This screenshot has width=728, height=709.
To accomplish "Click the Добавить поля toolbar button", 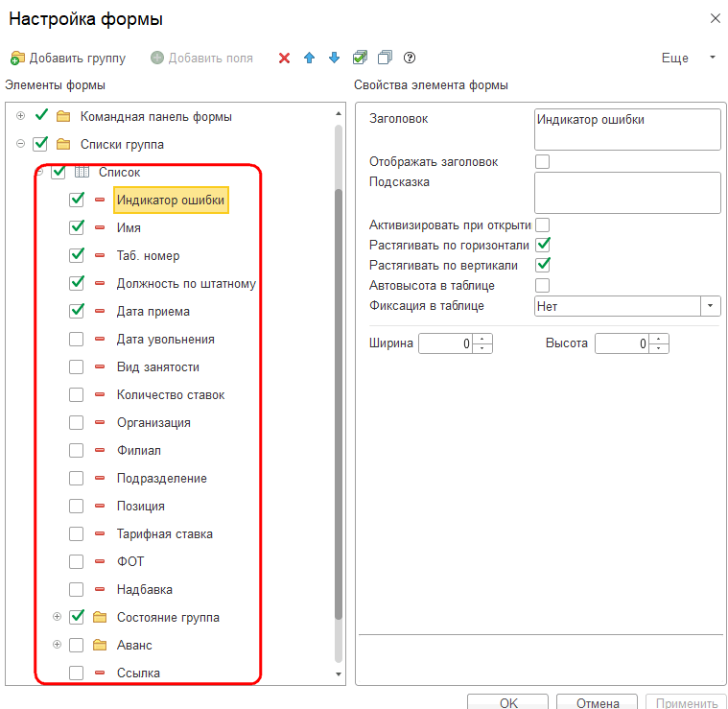I will pyautogui.click(x=202, y=58).
